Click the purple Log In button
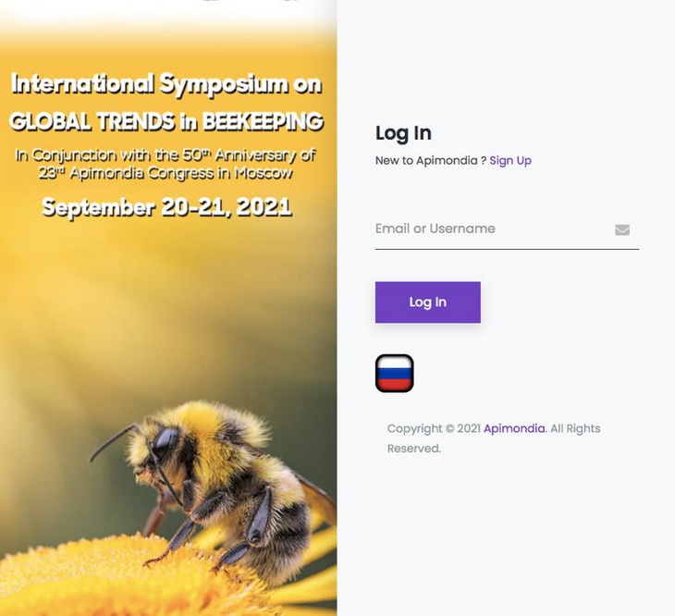 pyautogui.click(x=427, y=302)
